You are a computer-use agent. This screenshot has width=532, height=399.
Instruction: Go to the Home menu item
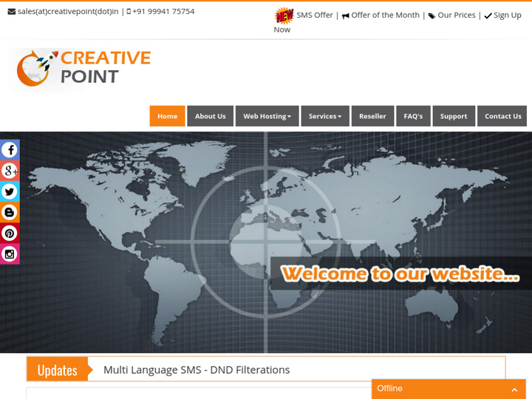pos(167,116)
